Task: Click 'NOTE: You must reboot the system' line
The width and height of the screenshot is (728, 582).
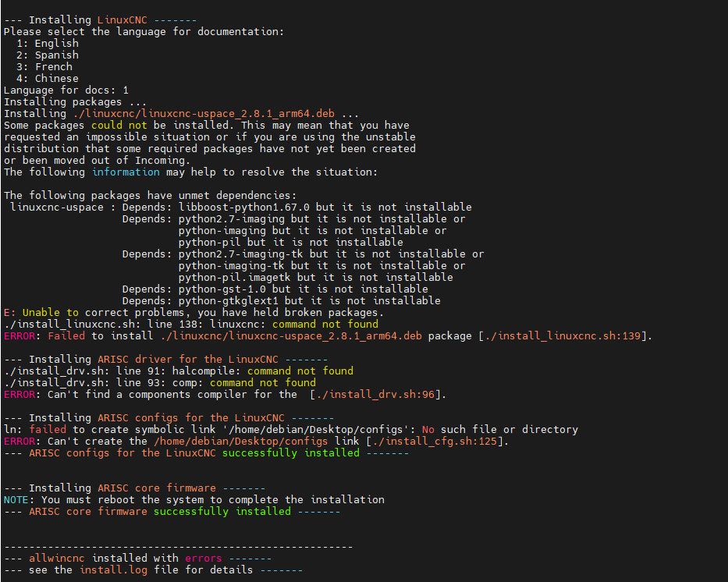Action: click(194, 499)
